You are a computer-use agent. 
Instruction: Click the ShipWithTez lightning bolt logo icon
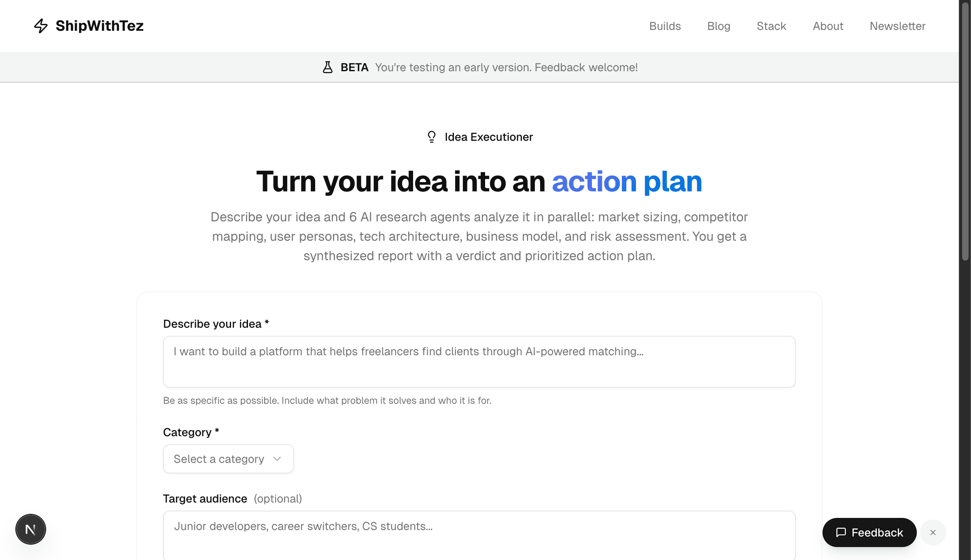coord(41,25)
